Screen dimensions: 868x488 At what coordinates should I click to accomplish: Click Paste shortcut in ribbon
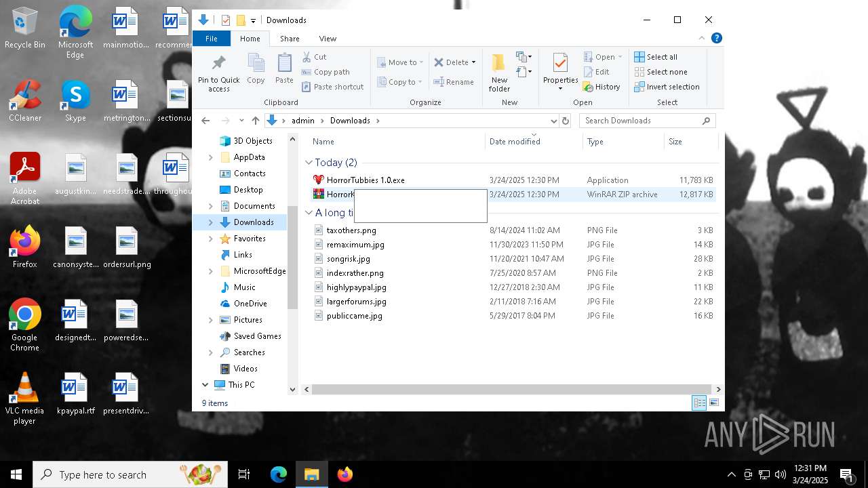tap(332, 87)
